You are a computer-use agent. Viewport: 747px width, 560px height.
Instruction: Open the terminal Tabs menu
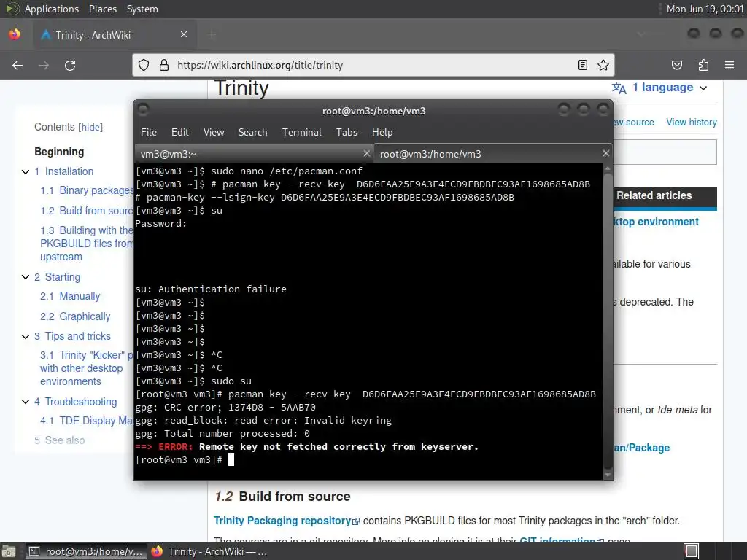click(x=347, y=133)
